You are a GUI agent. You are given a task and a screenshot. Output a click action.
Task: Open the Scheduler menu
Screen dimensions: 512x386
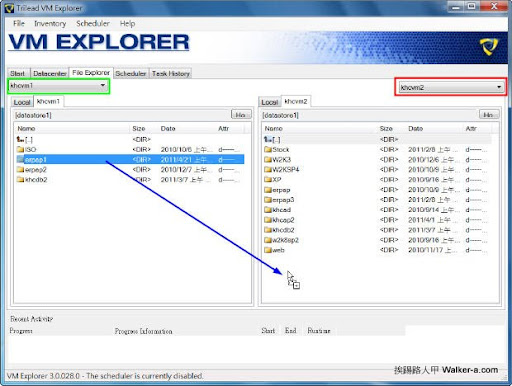click(93, 23)
